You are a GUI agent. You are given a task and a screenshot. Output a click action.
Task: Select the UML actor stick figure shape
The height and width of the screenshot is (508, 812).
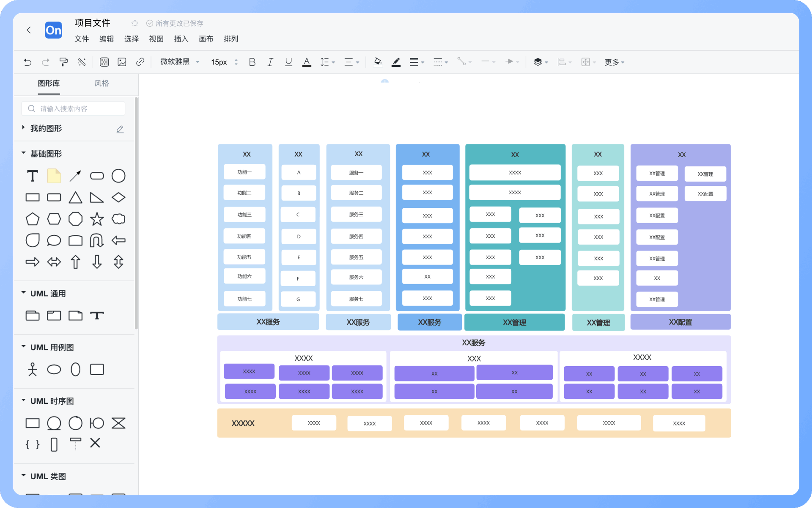[33, 369]
